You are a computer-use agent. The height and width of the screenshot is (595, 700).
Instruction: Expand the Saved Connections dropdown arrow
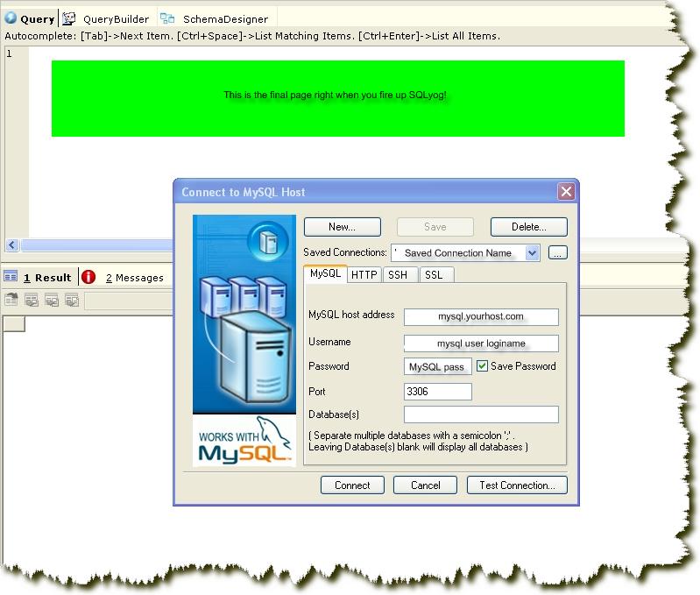click(x=532, y=253)
